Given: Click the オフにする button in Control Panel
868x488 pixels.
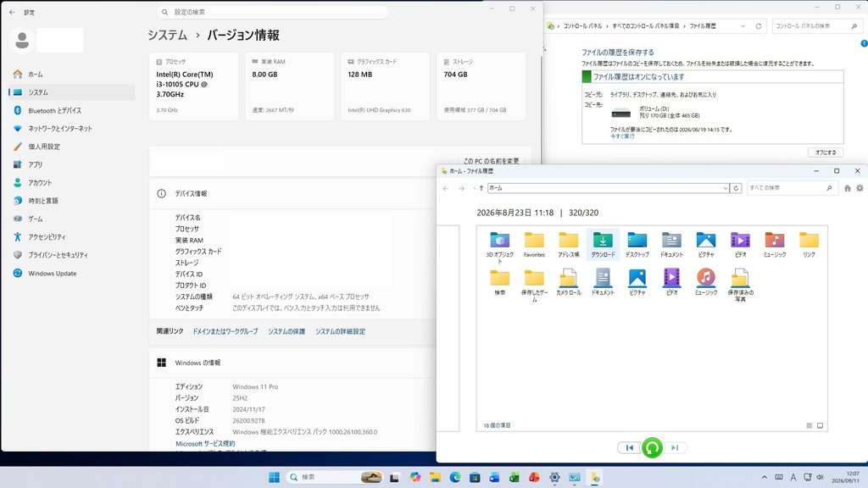Looking at the screenshot, I should [x=826, y=152].
